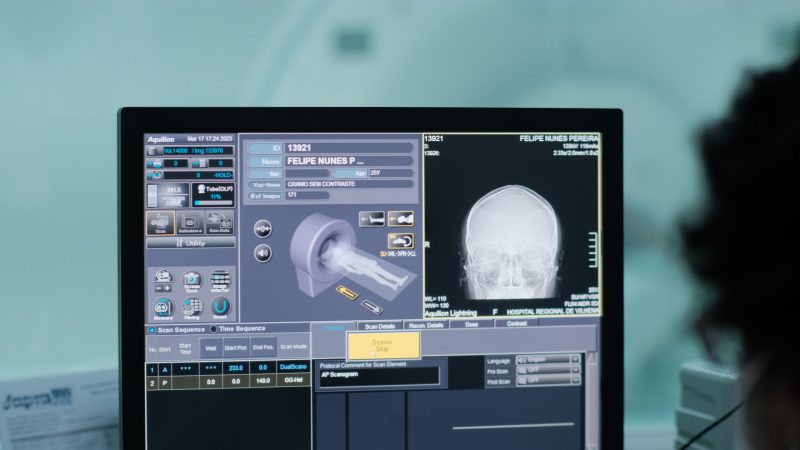Image resolution: width=800 pixels, height=450 pixels.
Task: Click the Start Pos. column header
Action: tap(236, 348)
